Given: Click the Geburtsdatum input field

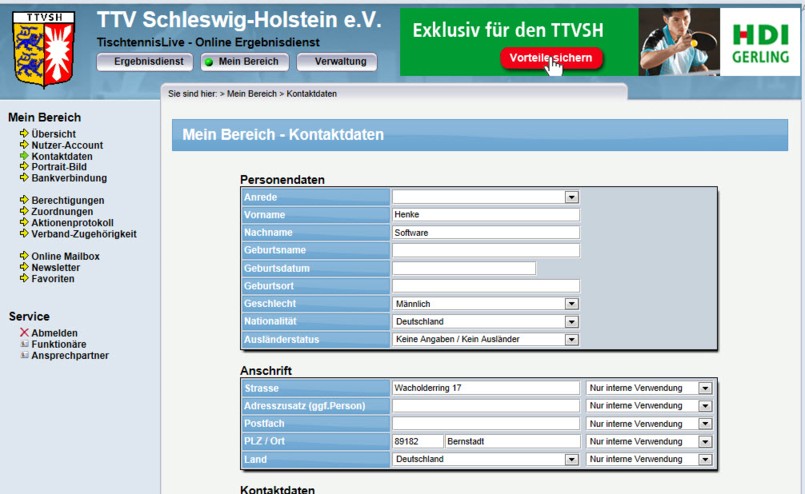Looking at the screenshot, I should [464, 268].
